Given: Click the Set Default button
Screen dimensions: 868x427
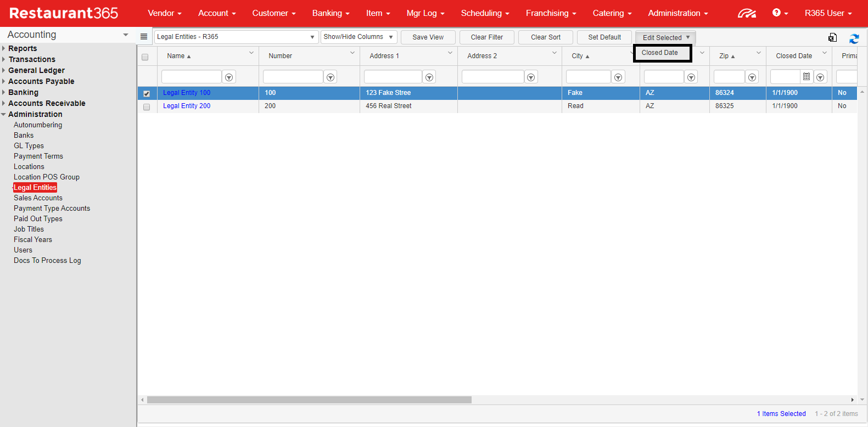Looking at the screenshot, I should coord(604,37).
